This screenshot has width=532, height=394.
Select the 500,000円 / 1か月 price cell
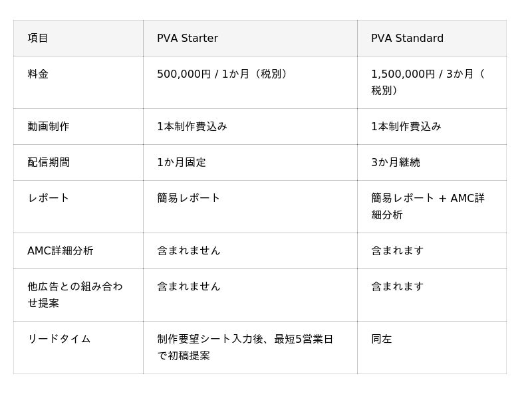(x=250, y=82)
